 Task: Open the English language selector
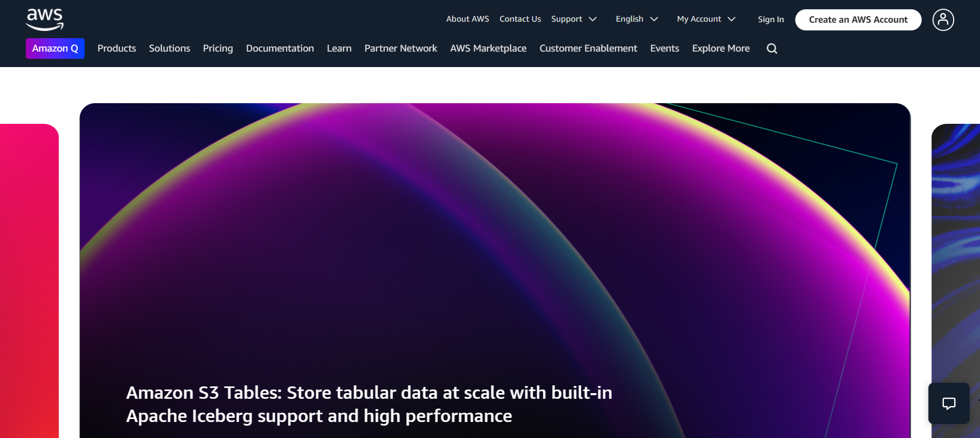[x=636, y=19]
